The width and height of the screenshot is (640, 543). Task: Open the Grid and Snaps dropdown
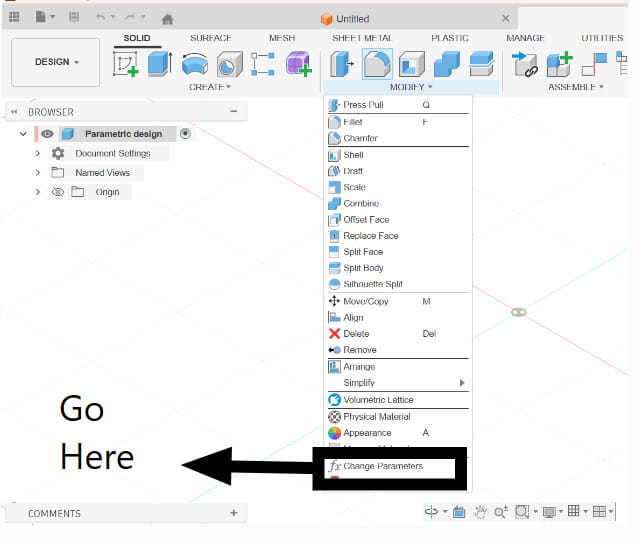pyautogui.click(x=578, y=511)
